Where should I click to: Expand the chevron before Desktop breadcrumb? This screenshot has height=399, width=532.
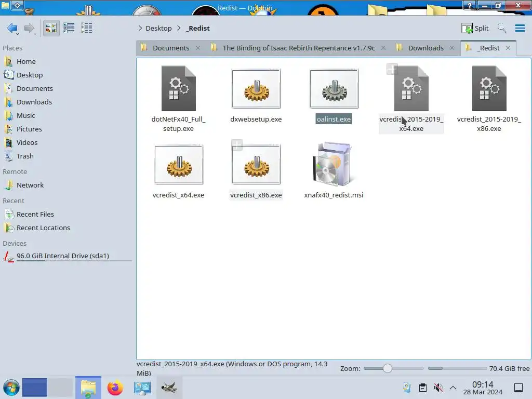point(140,28)
